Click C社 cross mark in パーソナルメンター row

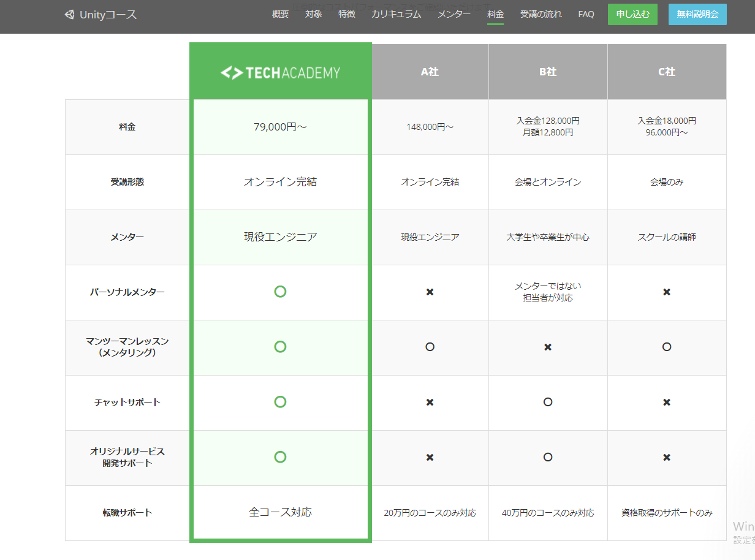click(x=667, y=292)
